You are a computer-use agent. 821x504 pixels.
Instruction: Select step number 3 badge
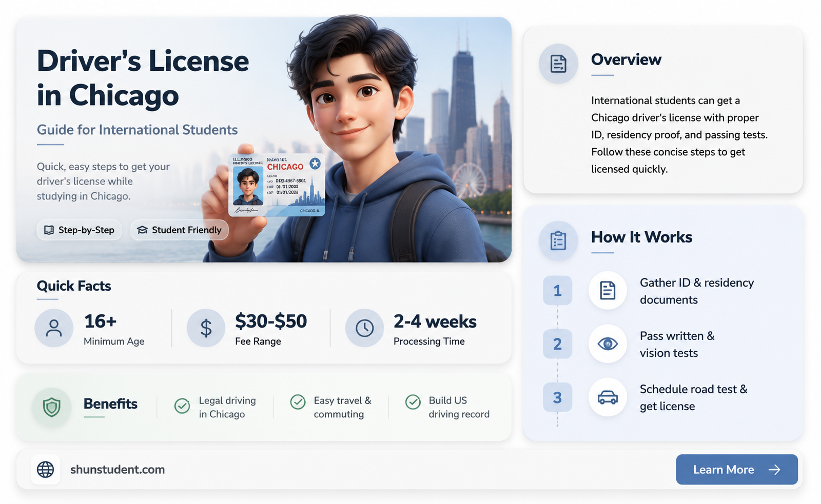557,397
